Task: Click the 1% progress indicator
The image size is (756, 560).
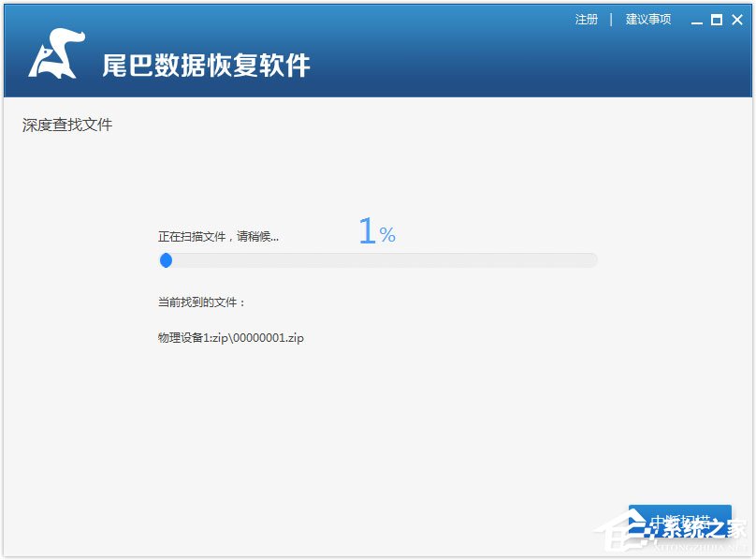Action: point(377,230)
